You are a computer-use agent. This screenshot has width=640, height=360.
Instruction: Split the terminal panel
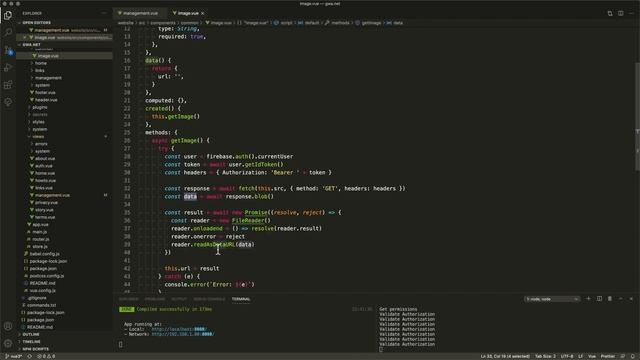point(599,299)
